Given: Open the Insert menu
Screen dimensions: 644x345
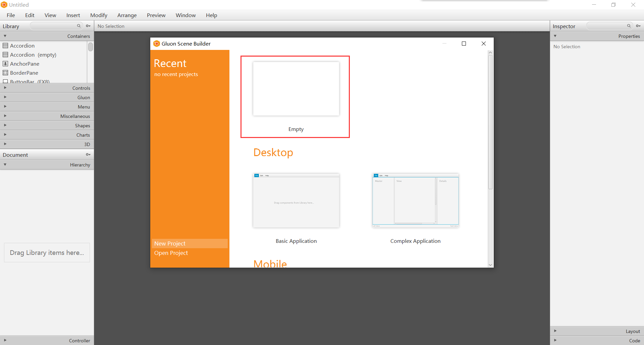Looking at the screenshot, I should point(73,15).
